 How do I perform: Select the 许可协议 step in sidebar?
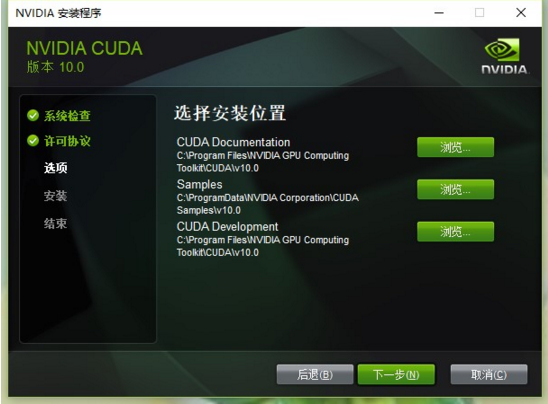[x=67, y=141]
